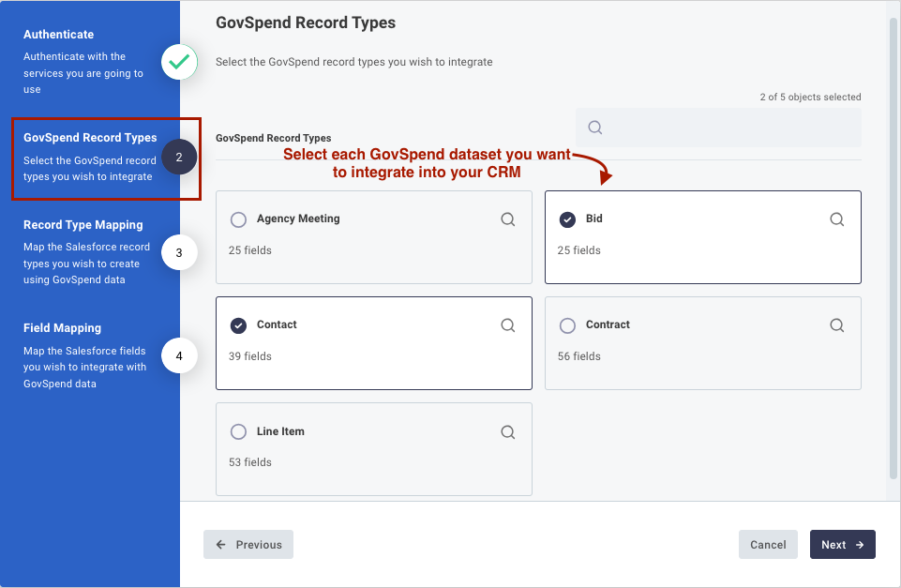Click the "2 of 5 objects selected" text

tap(810, 98)
